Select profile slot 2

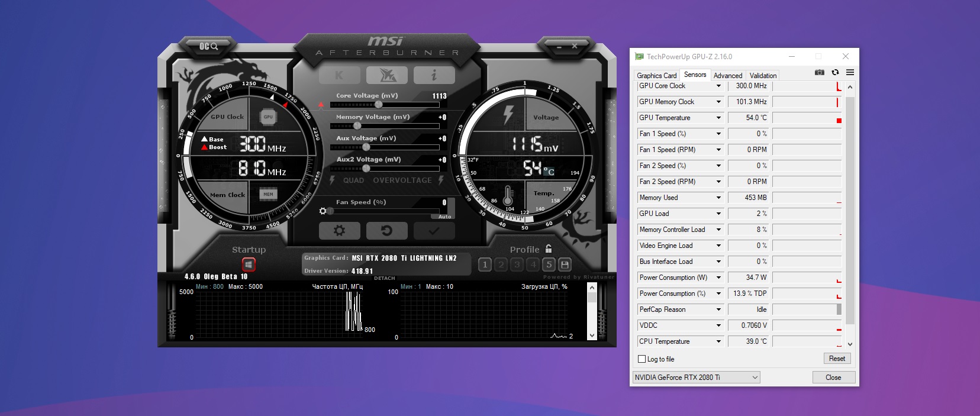tap(501, 265)
